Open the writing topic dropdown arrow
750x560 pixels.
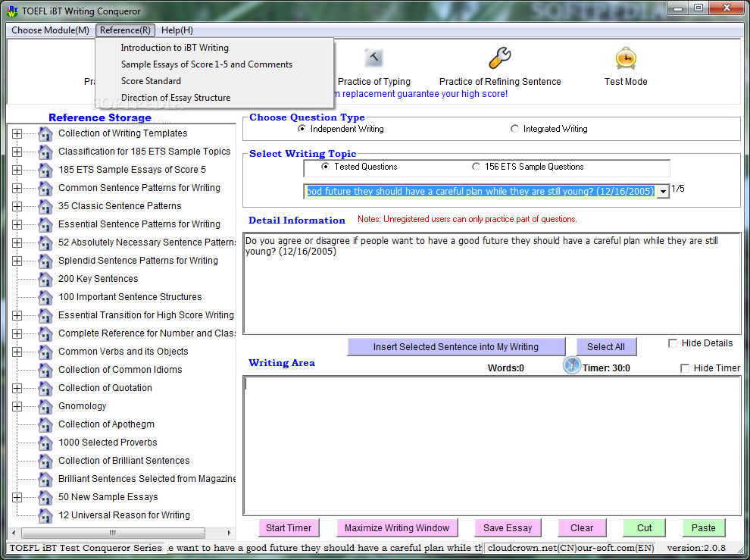(x=663, y=192)
